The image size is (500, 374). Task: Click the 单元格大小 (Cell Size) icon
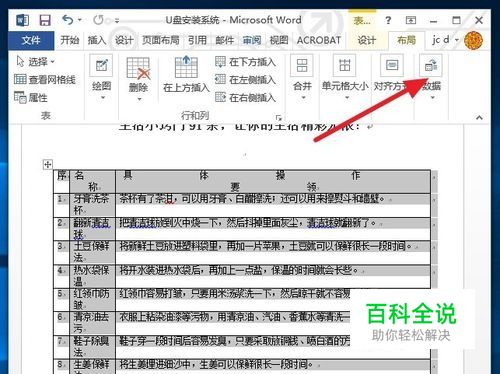[344, 65]
